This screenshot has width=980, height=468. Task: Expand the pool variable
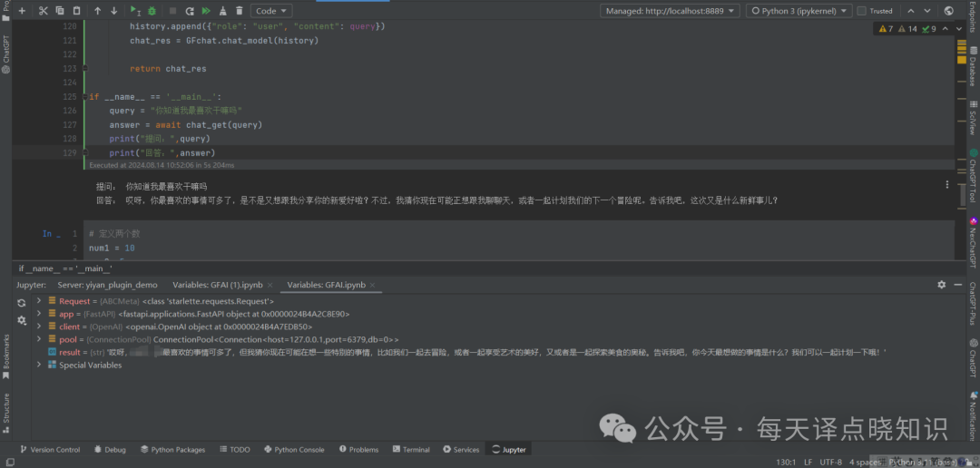(39, 338)
